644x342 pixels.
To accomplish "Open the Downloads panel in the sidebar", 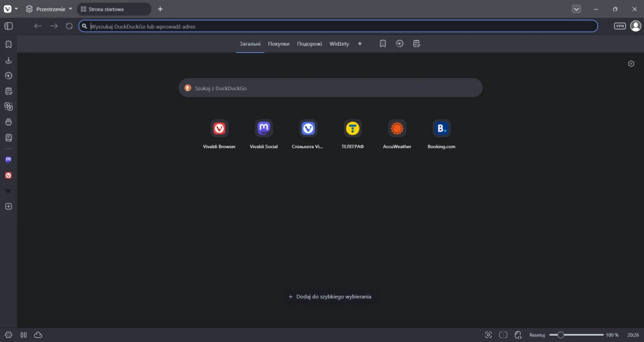I will coord(9,60).
